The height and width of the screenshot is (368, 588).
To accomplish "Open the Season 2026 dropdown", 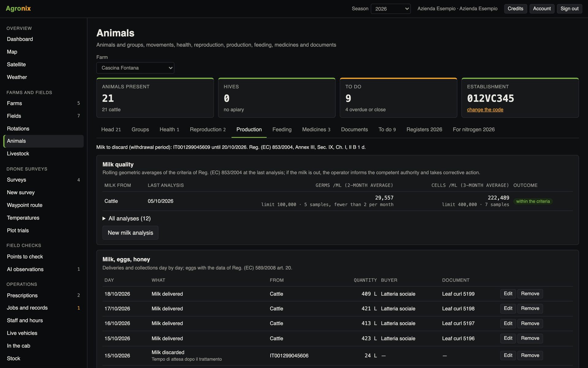I will 390,9.
